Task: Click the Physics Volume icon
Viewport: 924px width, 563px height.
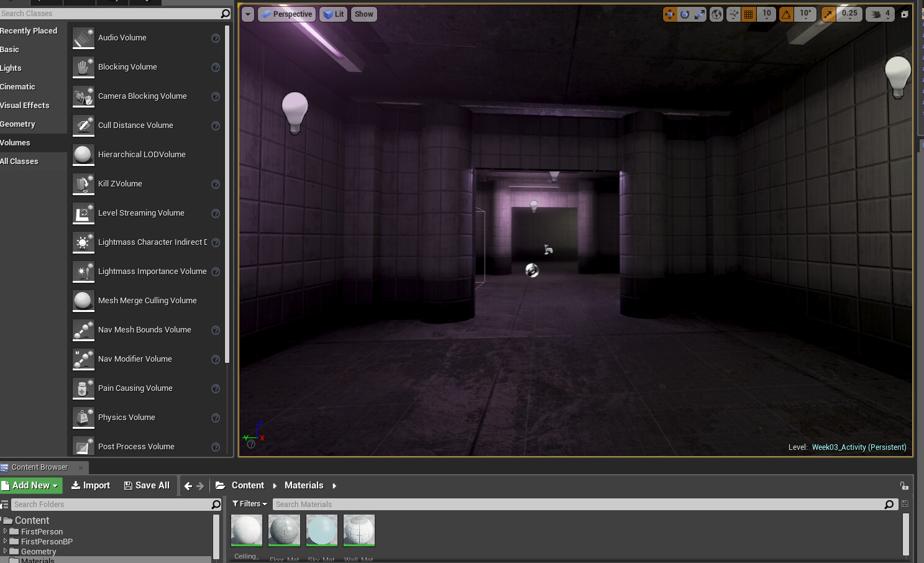Action: tap(83, 417)
